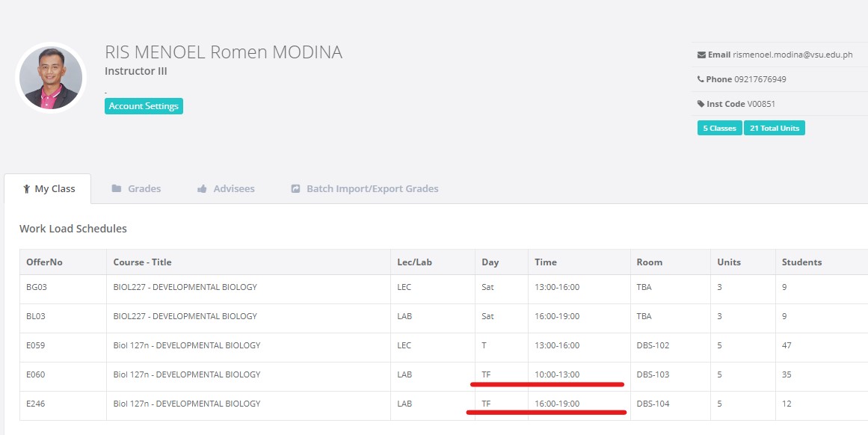This screenshot has height=435, width=868.
Task: Open Batch Import/Export Grades tab
Action: point(372,189)
